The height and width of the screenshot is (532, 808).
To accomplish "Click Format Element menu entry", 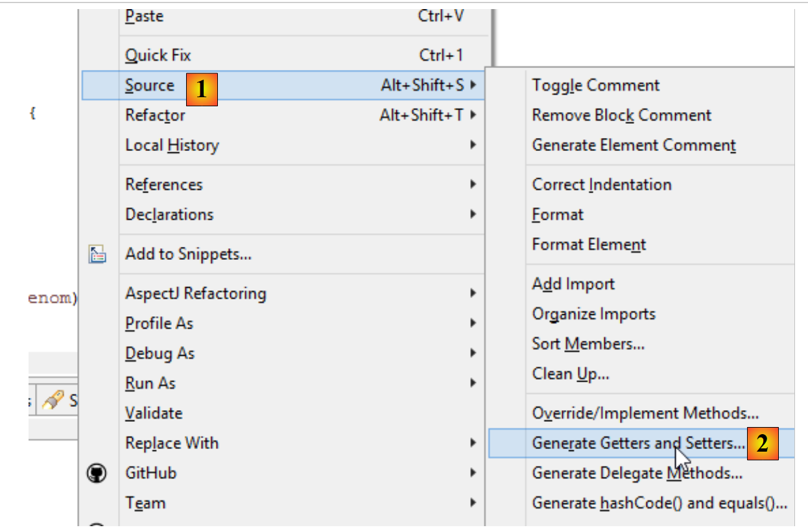I will (589, 244).
